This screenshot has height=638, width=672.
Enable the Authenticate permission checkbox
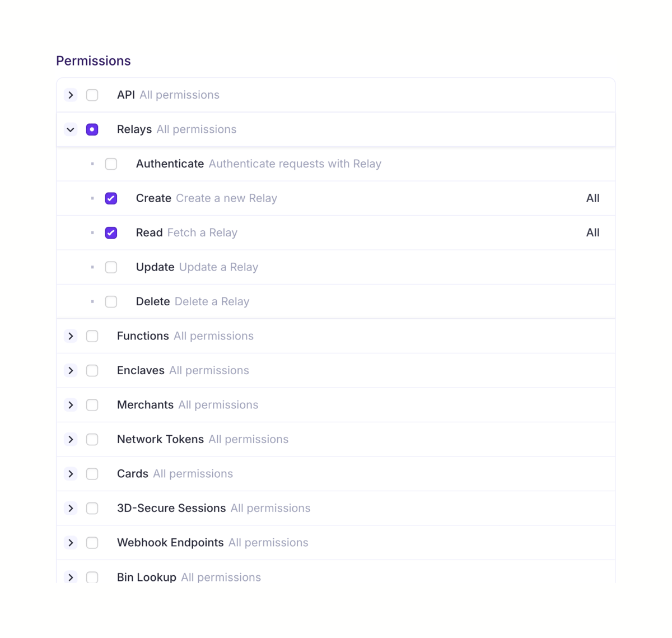(111, 164)
